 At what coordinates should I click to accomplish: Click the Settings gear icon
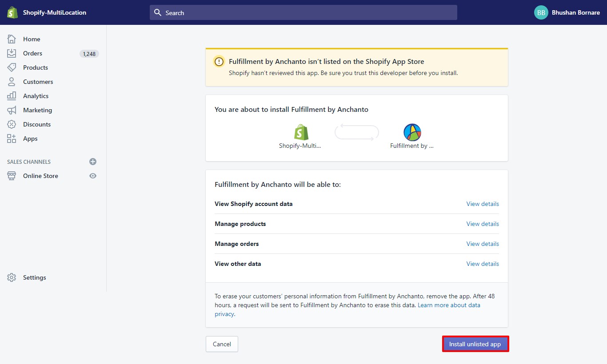pyautogui.click(x=12, y=277)
